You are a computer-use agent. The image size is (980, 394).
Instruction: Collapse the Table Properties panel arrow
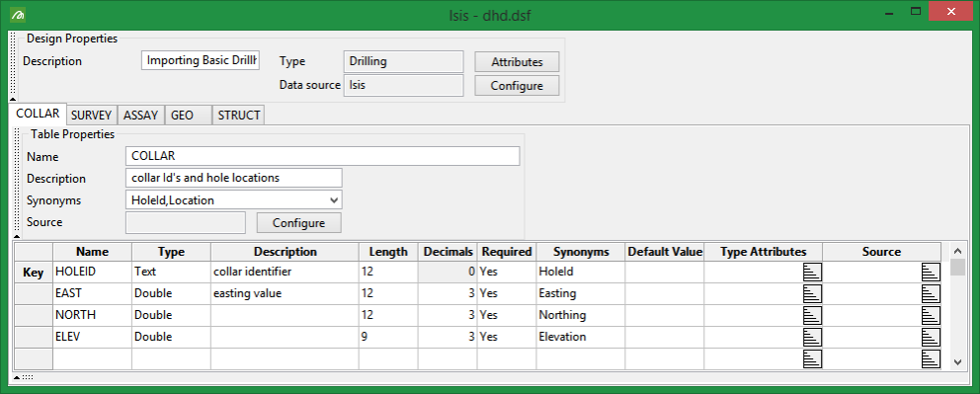(17, 237)
